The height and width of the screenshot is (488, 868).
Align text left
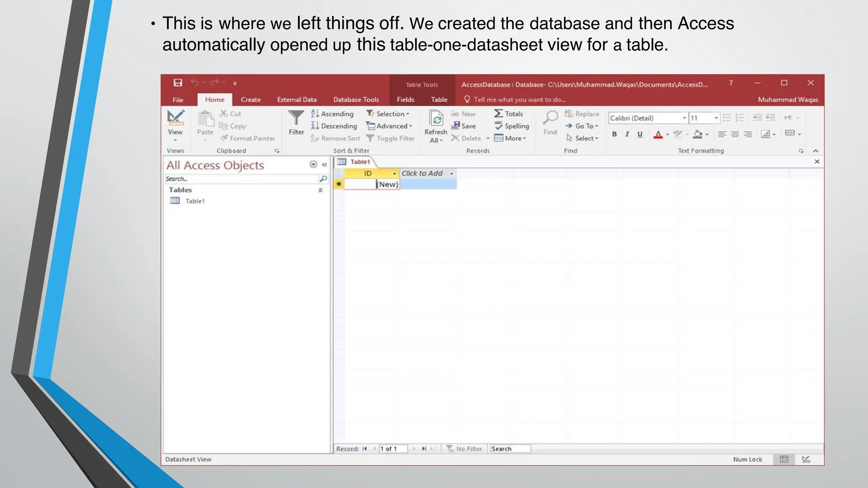click(x=722, y=134)
